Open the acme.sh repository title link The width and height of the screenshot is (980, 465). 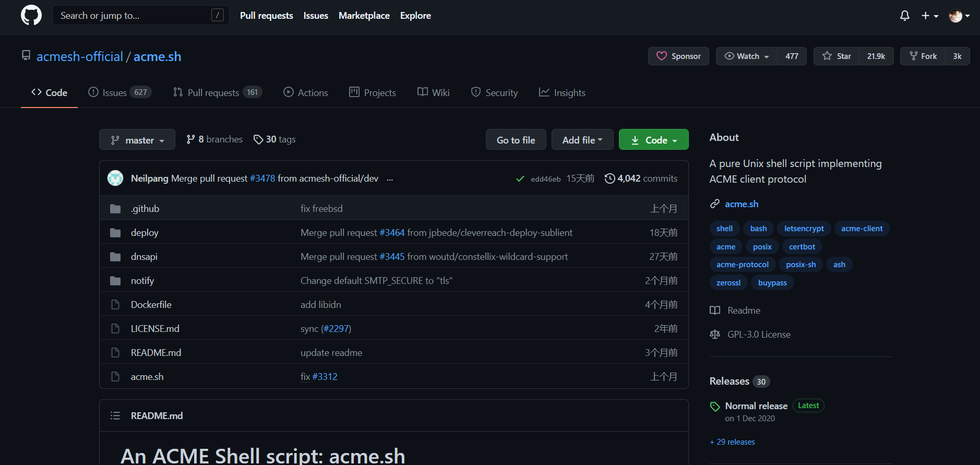(158, 56)
